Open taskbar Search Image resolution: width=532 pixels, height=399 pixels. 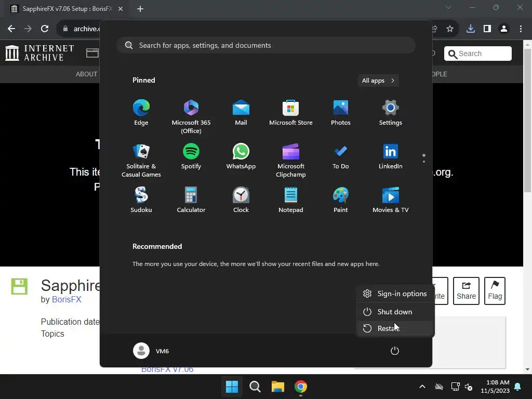point(255,387)
